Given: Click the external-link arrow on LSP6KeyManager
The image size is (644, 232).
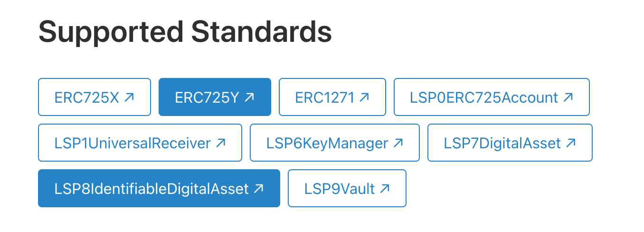Looking at the screenshot, I should coord(398,143).
